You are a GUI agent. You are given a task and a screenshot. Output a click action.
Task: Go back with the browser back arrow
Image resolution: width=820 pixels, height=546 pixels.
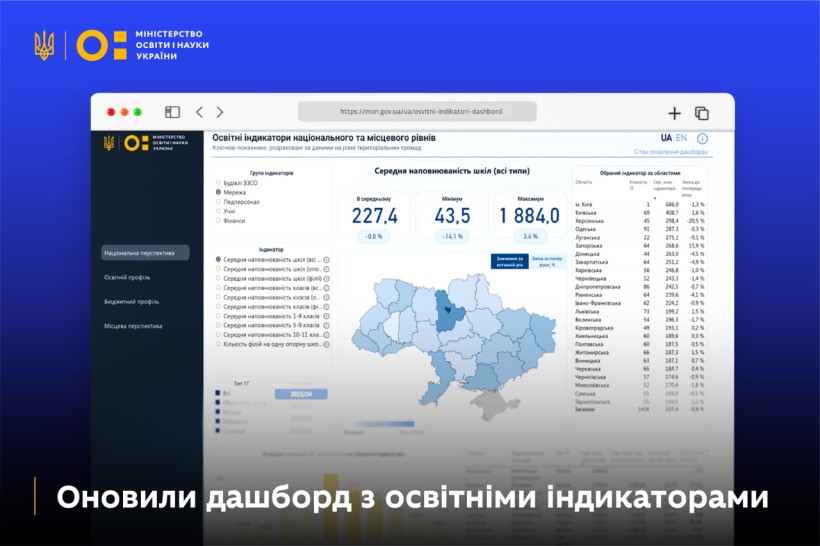tap(199, 112)
